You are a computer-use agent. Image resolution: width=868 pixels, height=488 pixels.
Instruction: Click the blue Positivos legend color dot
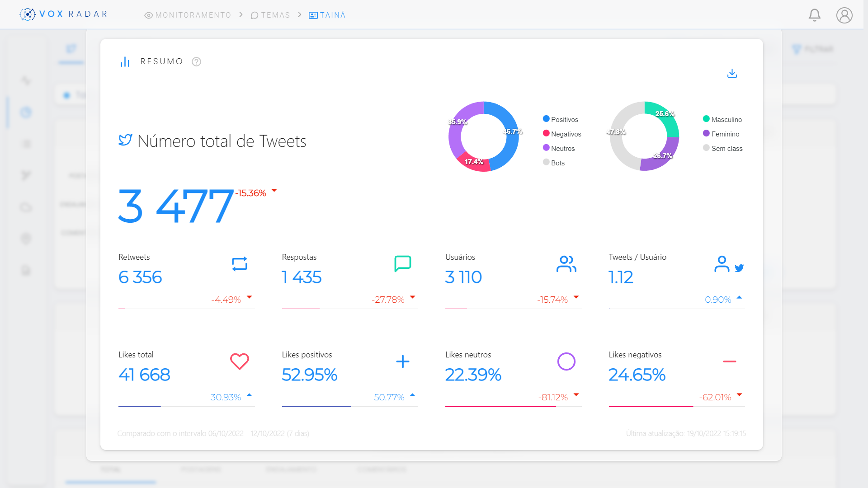(x=546, y=119)
